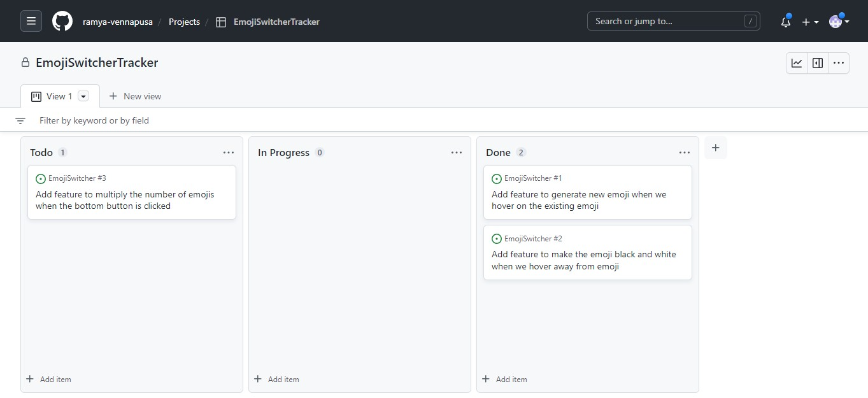Click the EmojiSwitcherTracker project title

tap(97, 62)
